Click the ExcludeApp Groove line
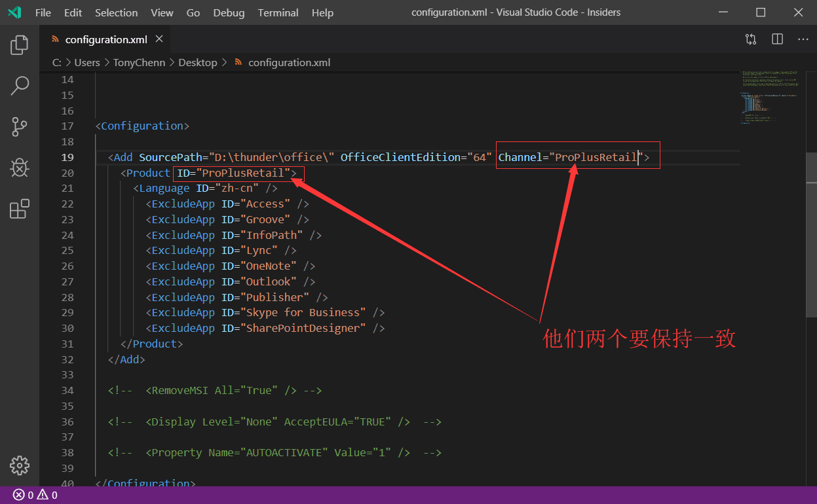The image size is (817, 504). tap(227, 220)
